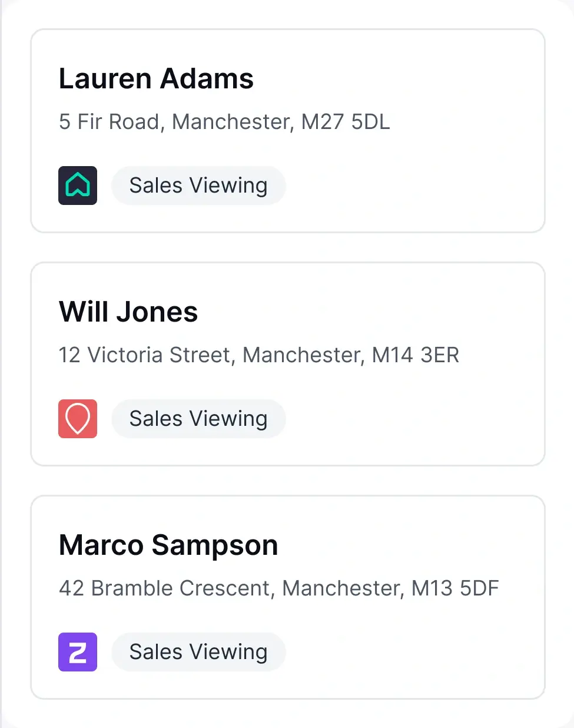Select Sales Viewing tag on Marco Sampson card
Screen dimensions: 574x728
point(198,652)
